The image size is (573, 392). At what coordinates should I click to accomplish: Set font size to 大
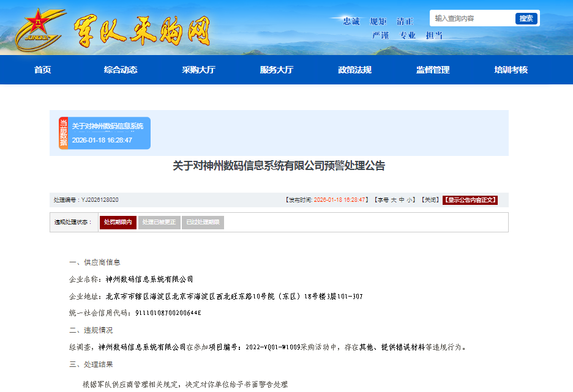394,200
